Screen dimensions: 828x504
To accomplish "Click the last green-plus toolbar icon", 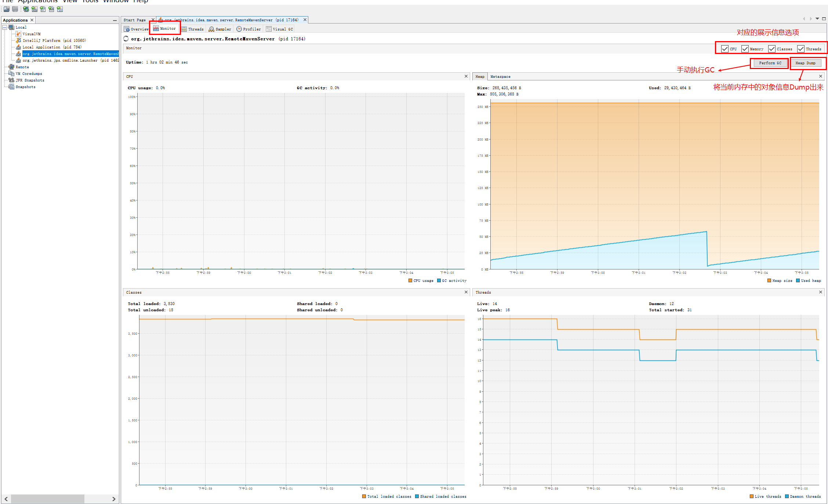I will click(60, 9).
